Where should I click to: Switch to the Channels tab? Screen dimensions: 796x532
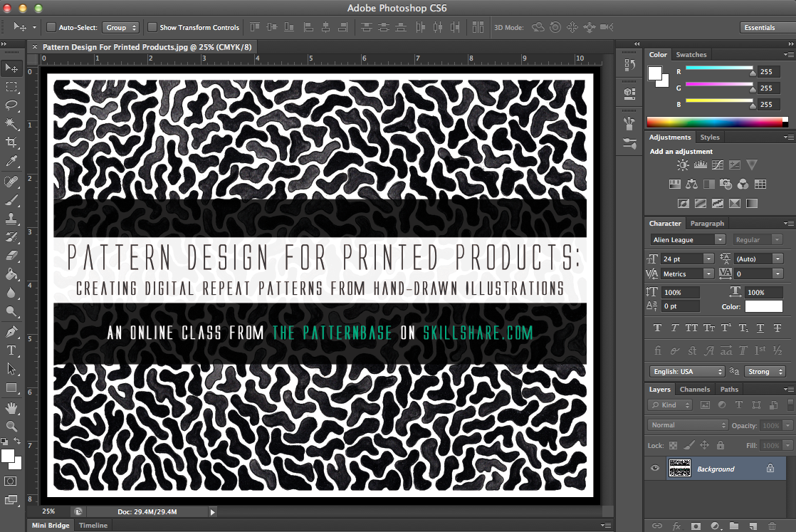[x=694, y=390]
